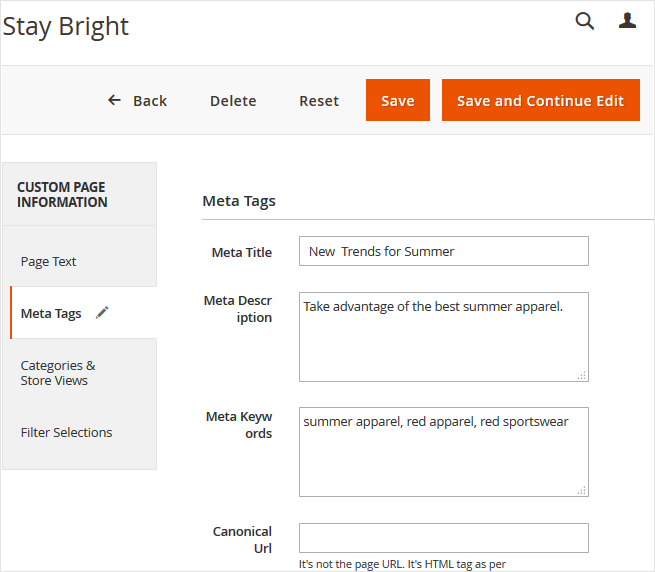This screenshot has height=572, width=655.
Task: Click the Custom Page Information header
Action: click(x=62, y=194)
